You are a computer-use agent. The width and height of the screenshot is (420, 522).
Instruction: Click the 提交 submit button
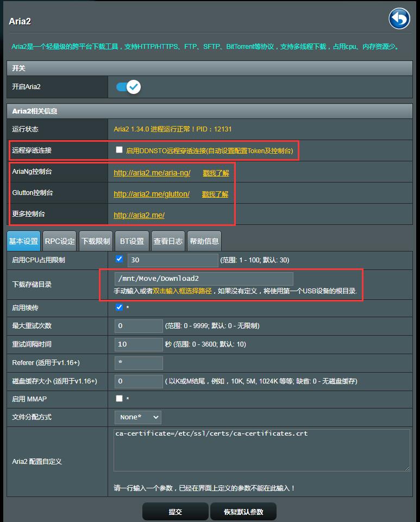coord(175,512)
